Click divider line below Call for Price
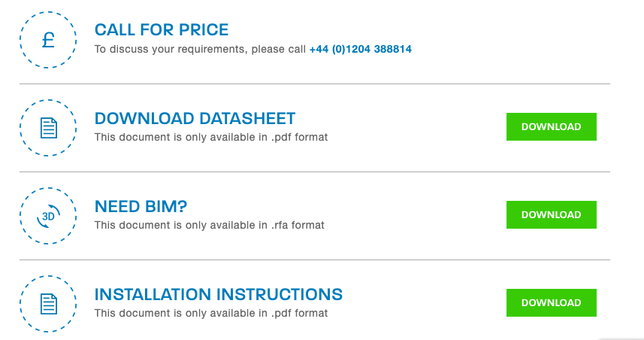Screen dimensions: 644x340 pyautogui.click(x=315, y=83)
